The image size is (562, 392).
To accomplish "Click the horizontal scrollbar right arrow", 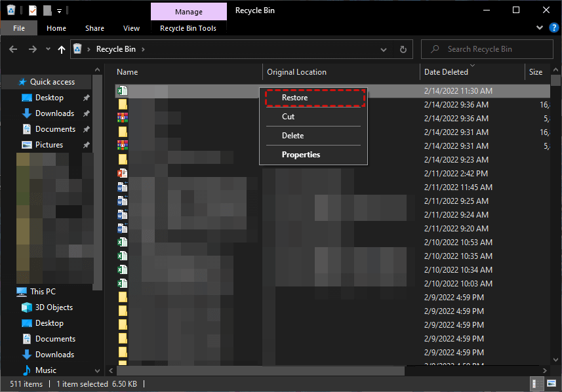I will click(545, 370).
